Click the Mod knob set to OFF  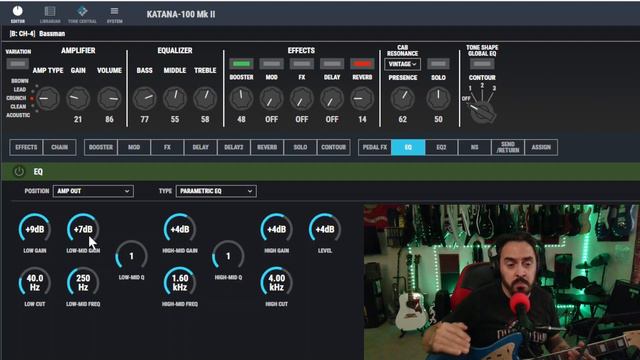tap(271, 98)
